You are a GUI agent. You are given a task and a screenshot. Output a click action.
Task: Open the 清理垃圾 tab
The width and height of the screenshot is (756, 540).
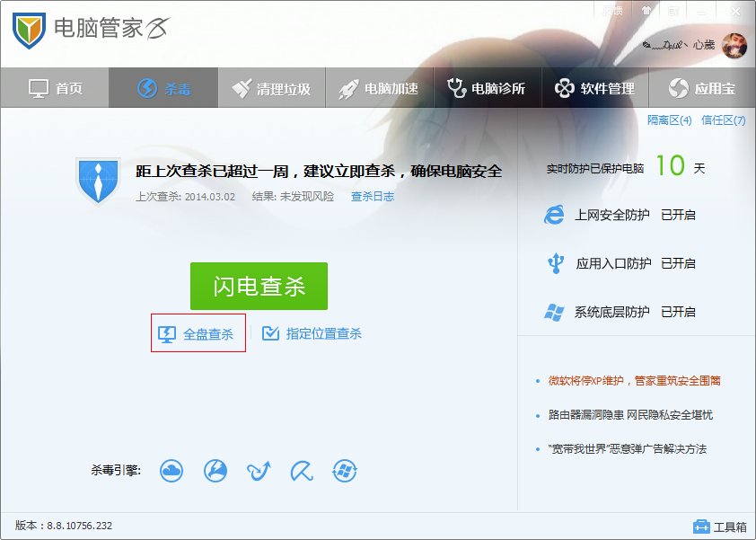(x=270, y=87)
